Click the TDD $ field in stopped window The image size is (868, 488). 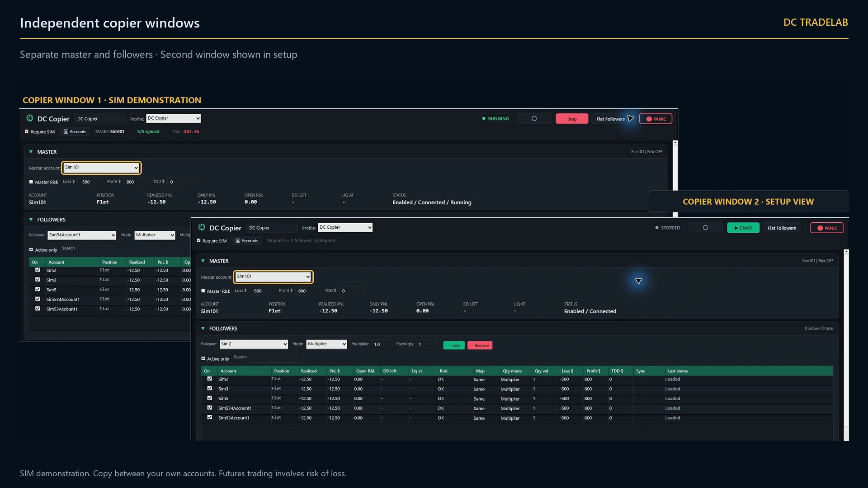coord(352,291)
